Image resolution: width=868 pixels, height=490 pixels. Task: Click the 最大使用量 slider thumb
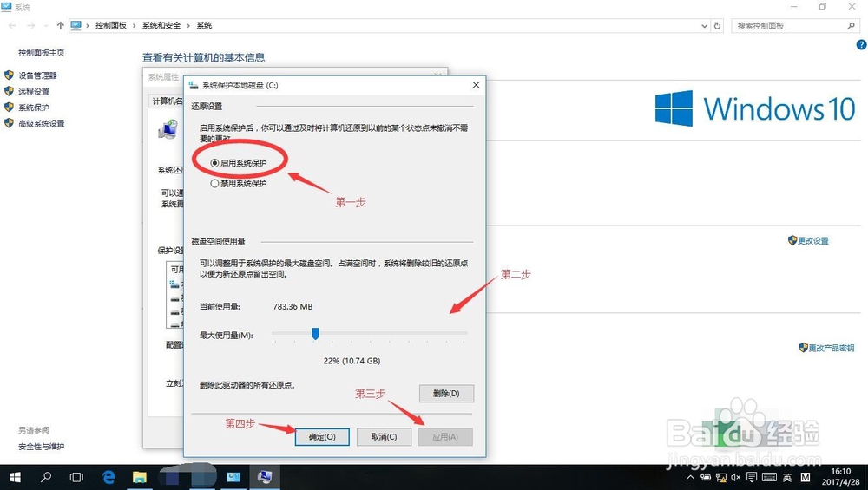[x=315, y=334]
